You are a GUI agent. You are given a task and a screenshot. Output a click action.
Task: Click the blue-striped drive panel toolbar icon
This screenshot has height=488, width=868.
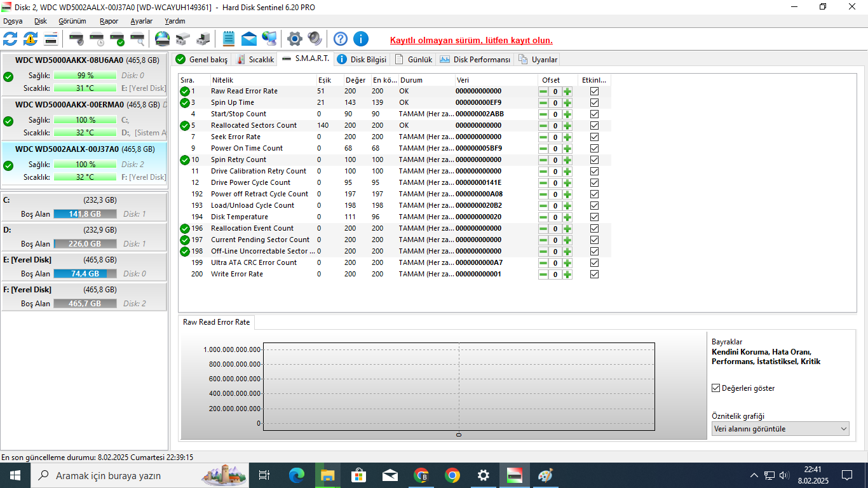coord(51,39)
